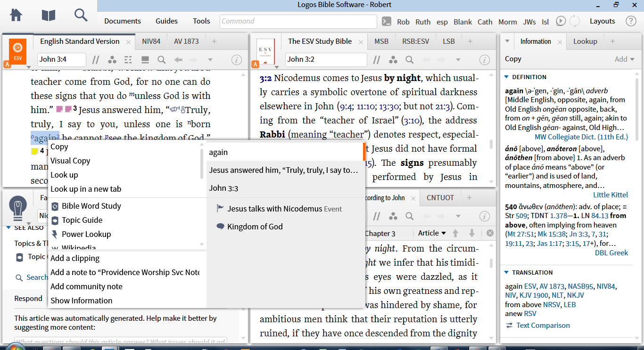Close the English Standard Version tab
Screen dimensions: 644x350
(x=127, y=42)
